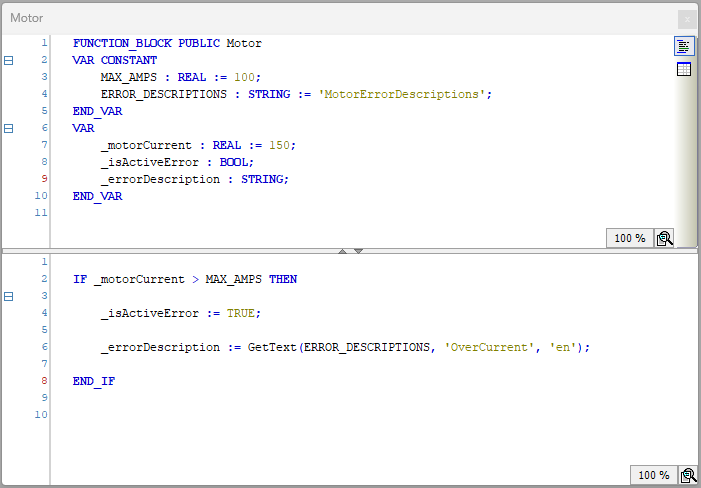Click 'en' string literal
The width and height of the screenshot is (701, 488).
[562, 348]
